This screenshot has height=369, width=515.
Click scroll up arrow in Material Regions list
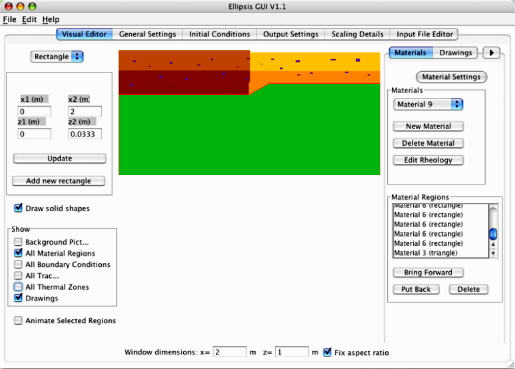point(493,245)
